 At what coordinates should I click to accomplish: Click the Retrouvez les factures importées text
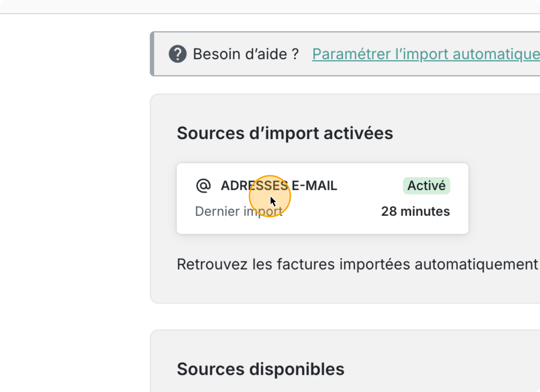click(x=357, y=264)
